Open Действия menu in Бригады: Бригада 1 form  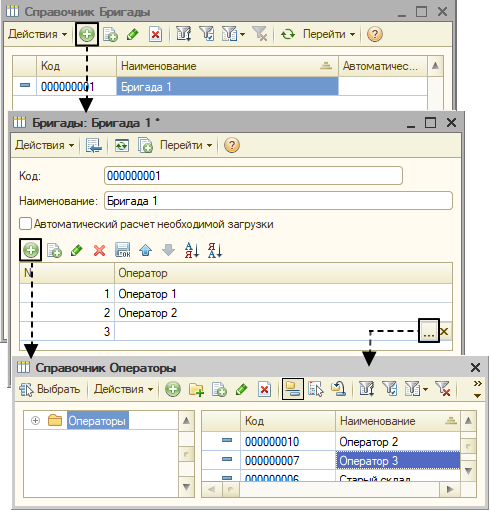[x=44, y=145]
